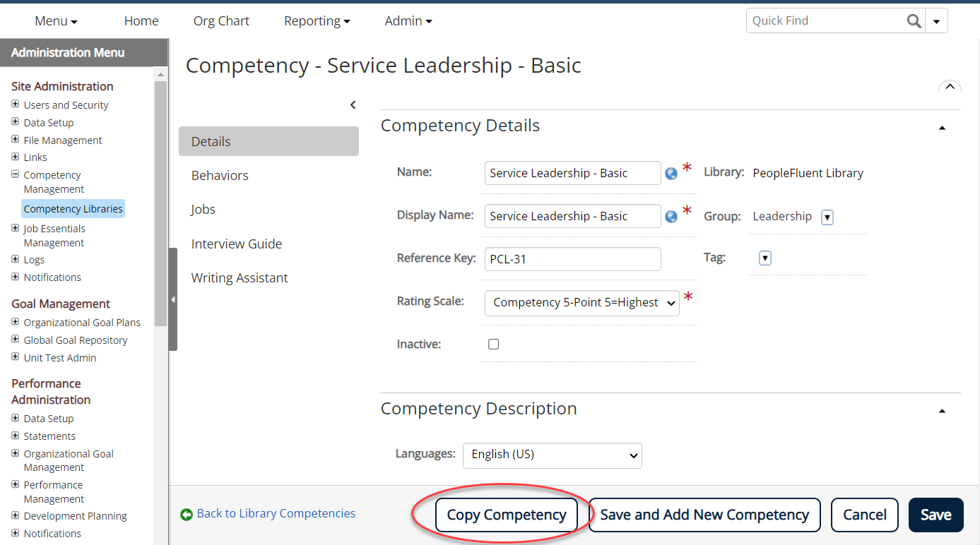Open the Languages dropdown showing English (US)
Screen dimensions: 980x545
552,455
